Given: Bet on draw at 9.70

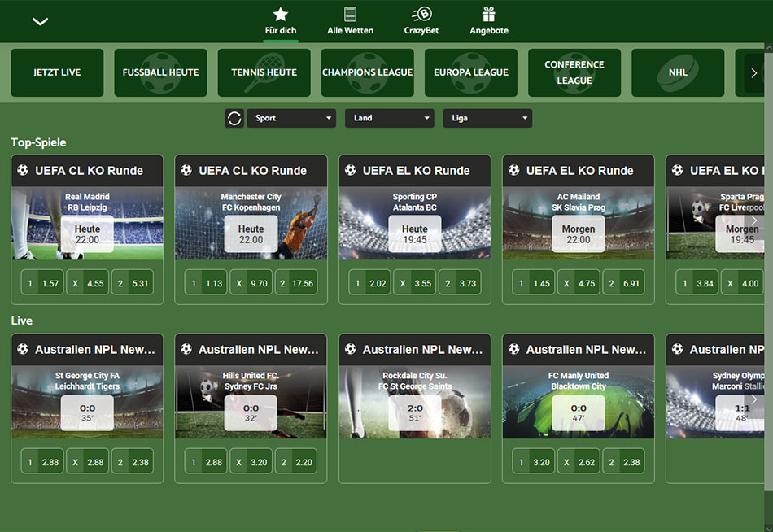Looking at the screenshot, I should 251,284.
